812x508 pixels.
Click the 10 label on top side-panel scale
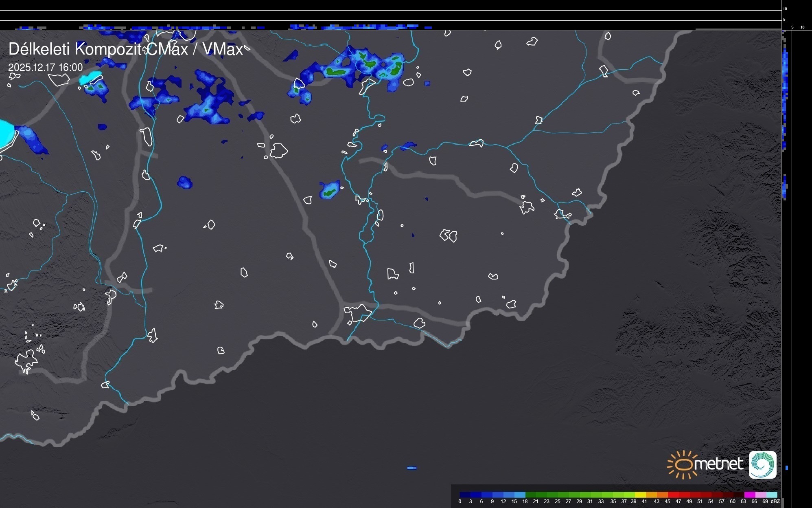(x=785, y=9)
